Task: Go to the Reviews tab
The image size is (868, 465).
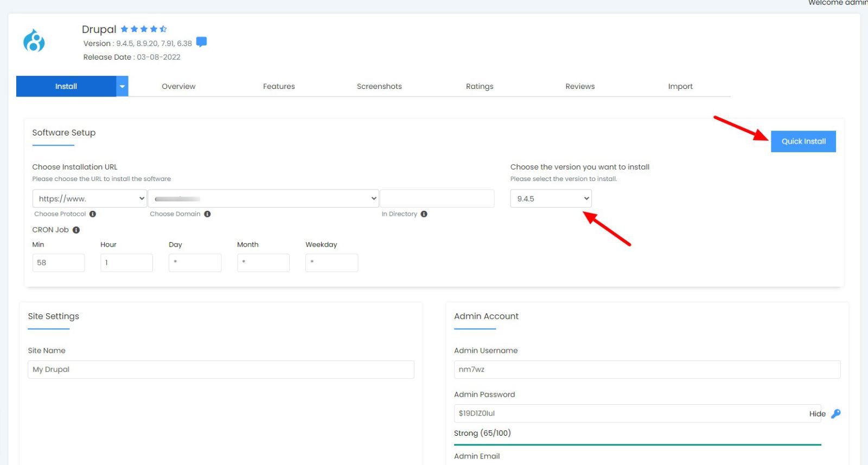Action: coord(580,86)
